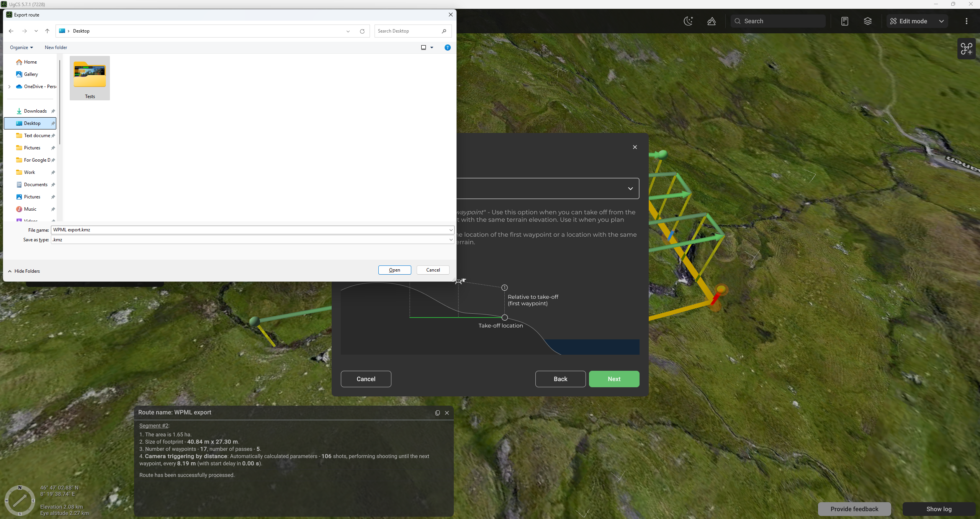Open the mission notes document icon
Screen dimensions: 980x519
click(844, 21)
